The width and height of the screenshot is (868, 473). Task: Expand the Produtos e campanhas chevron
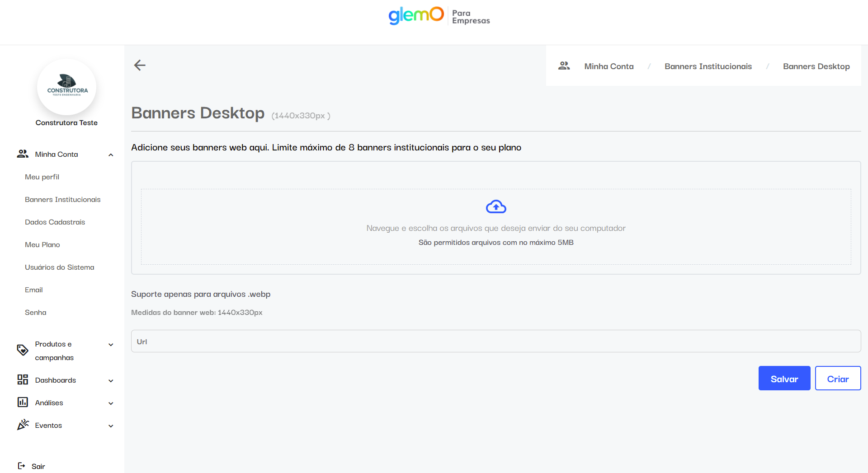pos(111,345)
